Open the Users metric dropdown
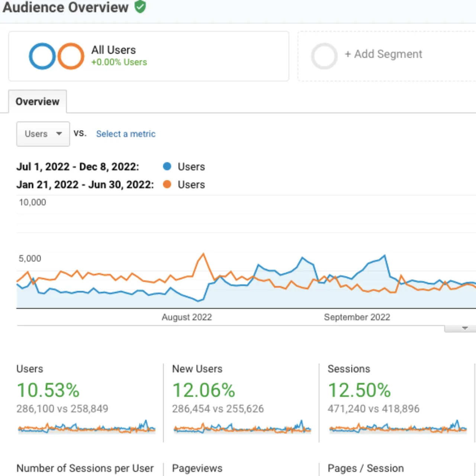Image resolution: width=476 pixels, height=476 pixels. [43, 134]
